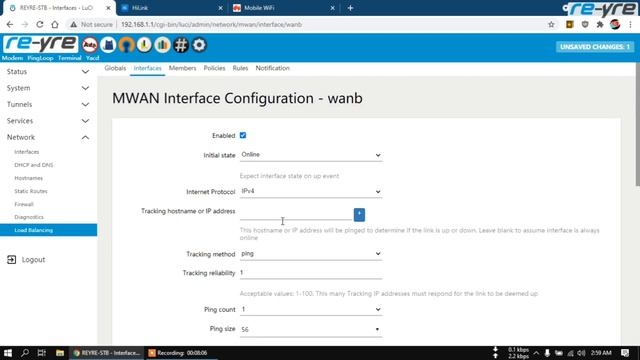Open the notification center icon

coord(625,353)
